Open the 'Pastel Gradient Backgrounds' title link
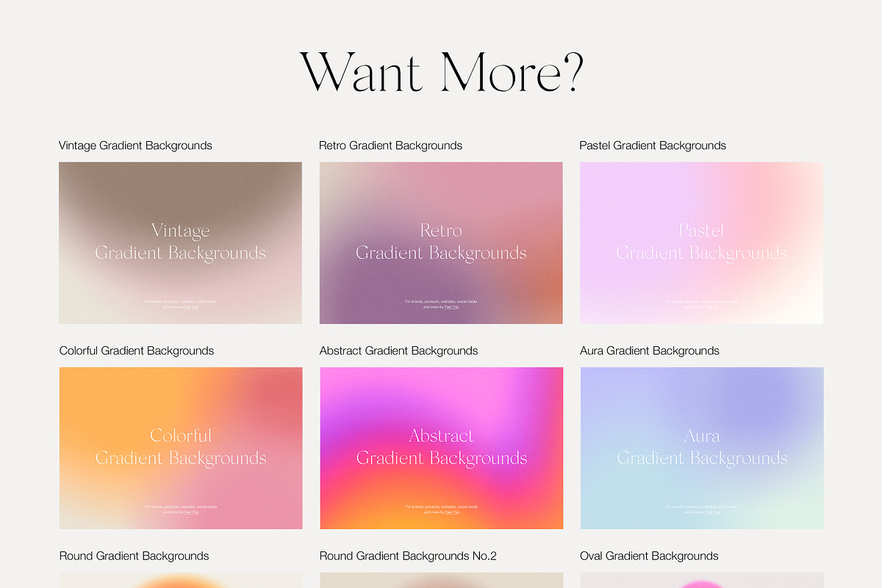 tap(652, 146)
